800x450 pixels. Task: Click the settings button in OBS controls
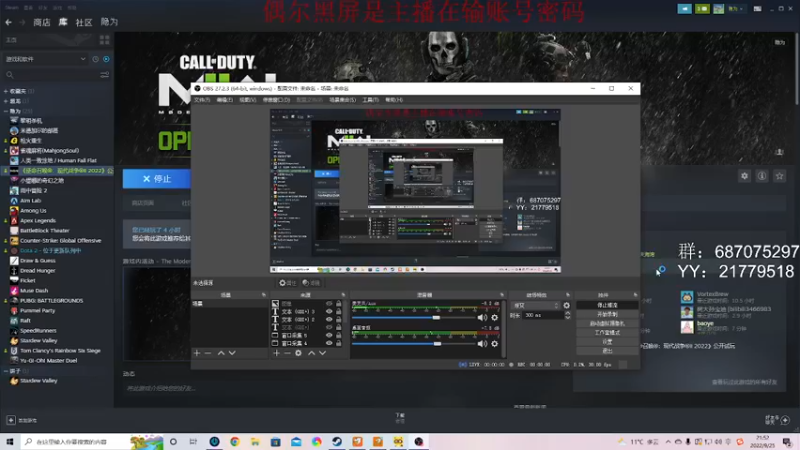[607, 342]
